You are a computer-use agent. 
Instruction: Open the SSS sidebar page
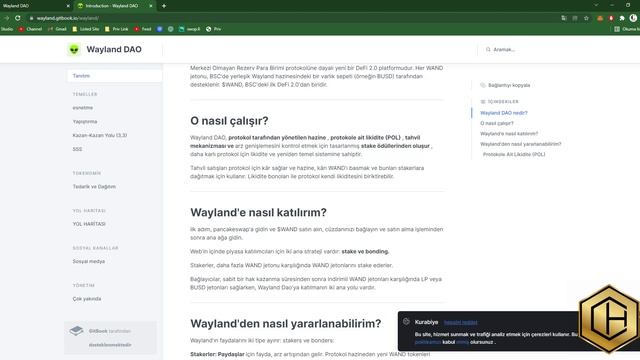tap(78, 149)
